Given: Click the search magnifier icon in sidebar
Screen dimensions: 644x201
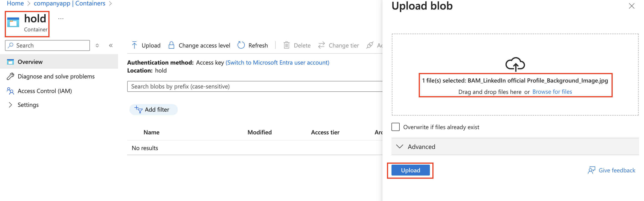Looking at the screenshot, I should pyautogui.click(x=11, y=45).
